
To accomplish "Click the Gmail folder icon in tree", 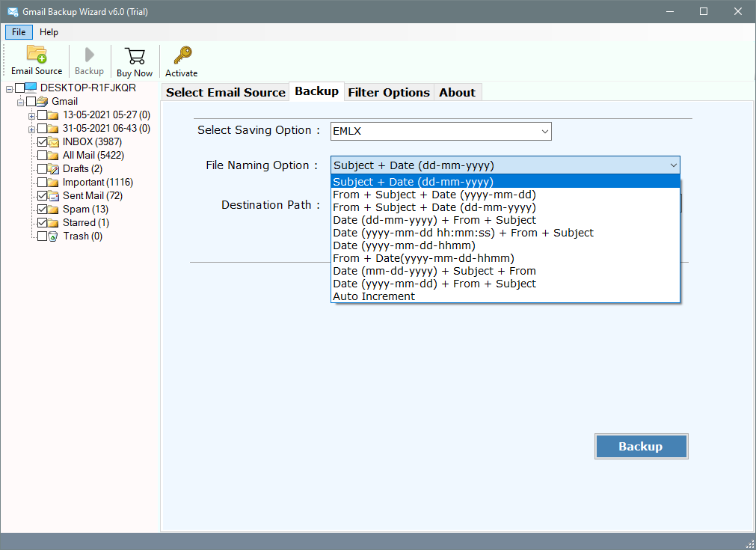I will (x=43, y=101).
